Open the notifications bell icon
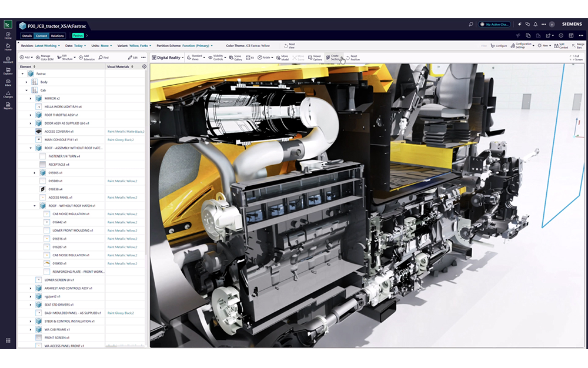Image resolution: width=588 pixels, height=368 pixels. tap(536, 24)
